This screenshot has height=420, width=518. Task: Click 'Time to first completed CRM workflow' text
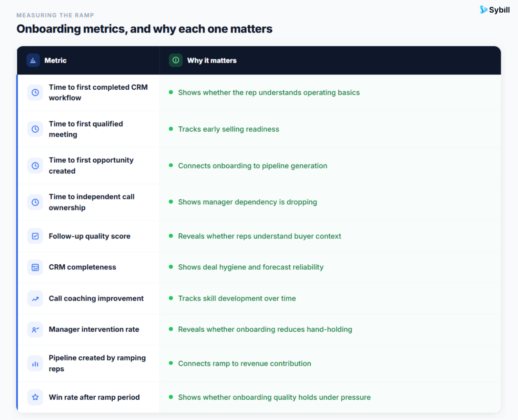(98, 93)
